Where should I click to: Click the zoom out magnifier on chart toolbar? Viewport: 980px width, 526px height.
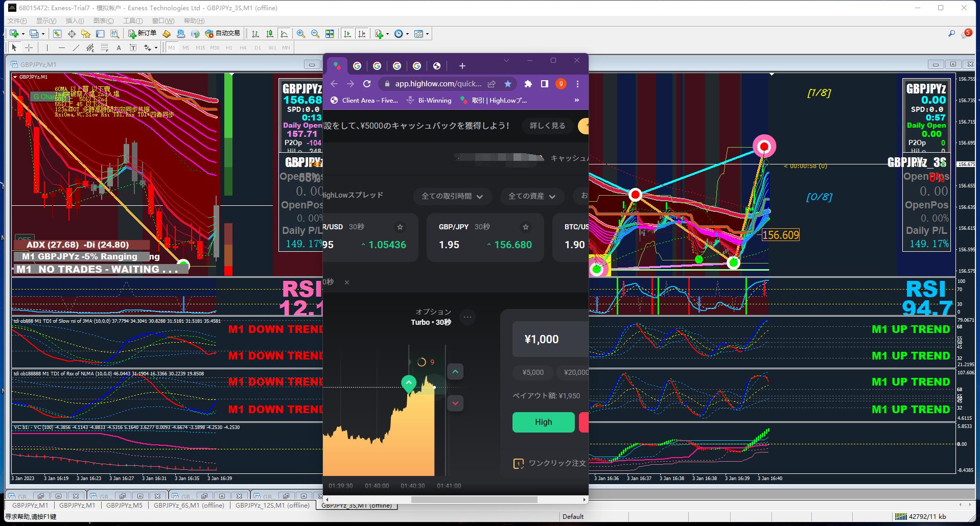(x=315, y=34)
